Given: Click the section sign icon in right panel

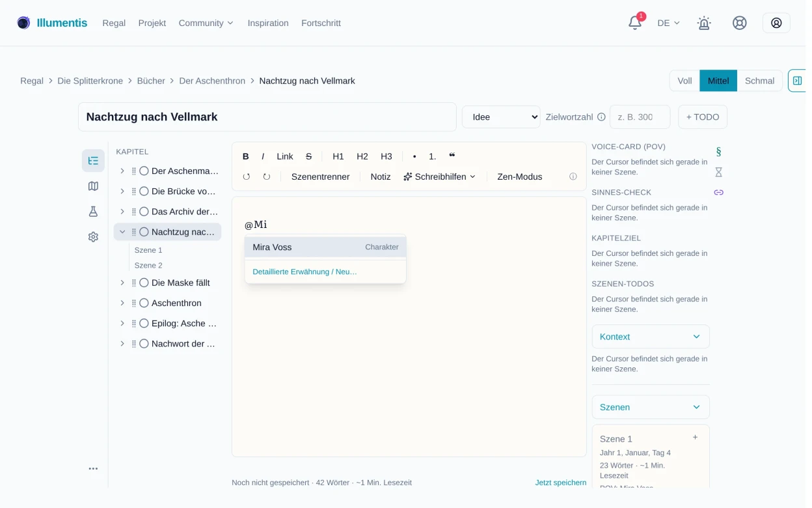Looking at the screenshot, I should click(718, 152).
